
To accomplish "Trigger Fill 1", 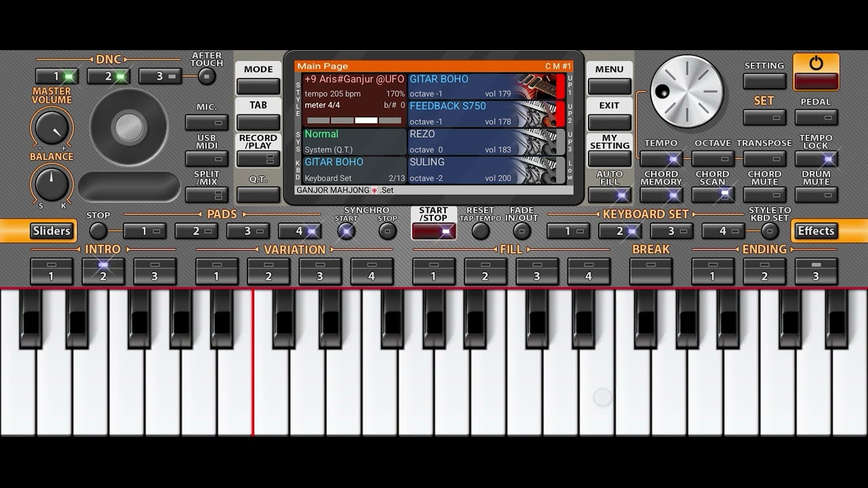I will [433, 271].
